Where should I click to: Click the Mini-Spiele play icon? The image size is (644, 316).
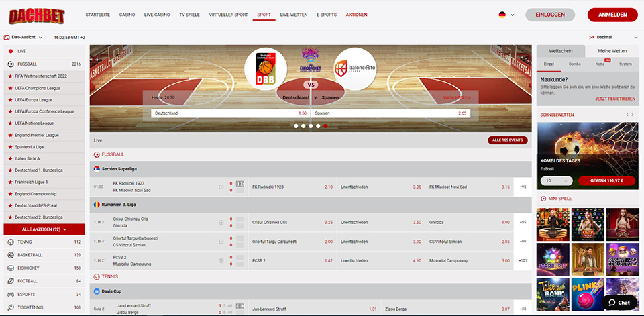pos(544,199)
